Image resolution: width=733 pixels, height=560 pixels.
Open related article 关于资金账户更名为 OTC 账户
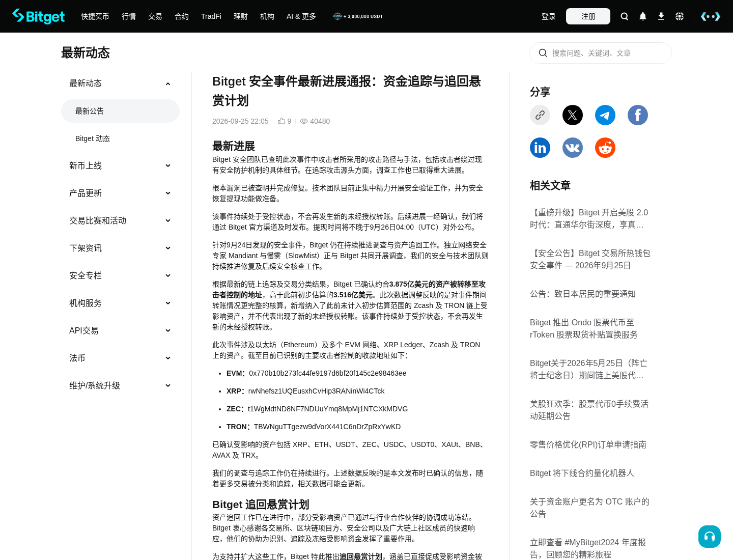pyautogui.click(x=589, y=508)
